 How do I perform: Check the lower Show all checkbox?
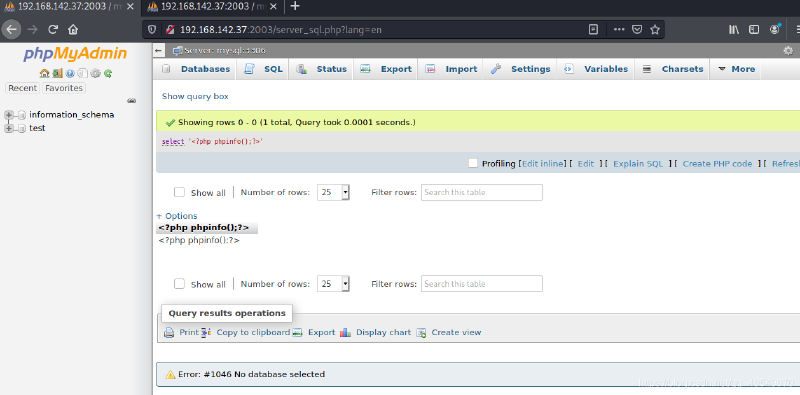point(179,284)
